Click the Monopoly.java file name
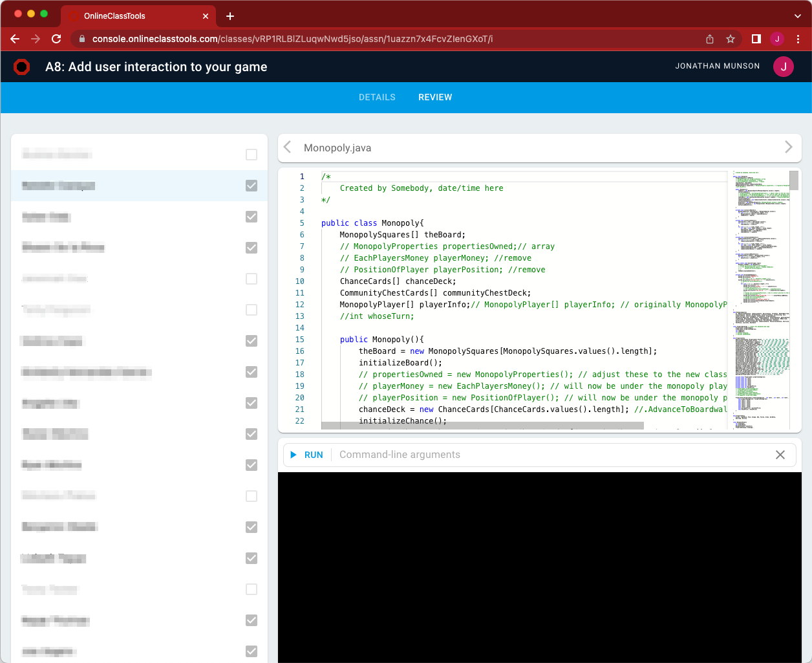Viewport: 812px width, 663px height. [337, 148]
